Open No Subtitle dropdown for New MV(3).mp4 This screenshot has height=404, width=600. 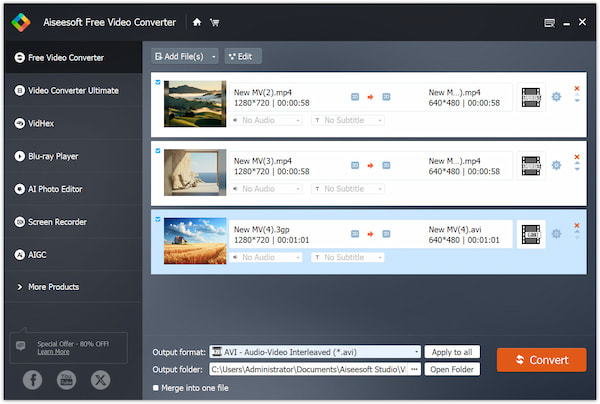click(348, 189)
